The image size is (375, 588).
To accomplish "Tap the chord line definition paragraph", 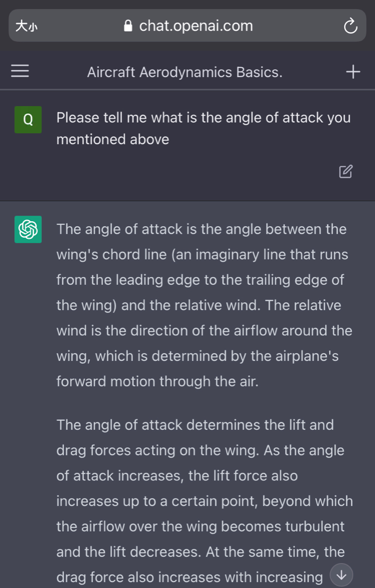I will coord(204,305).
